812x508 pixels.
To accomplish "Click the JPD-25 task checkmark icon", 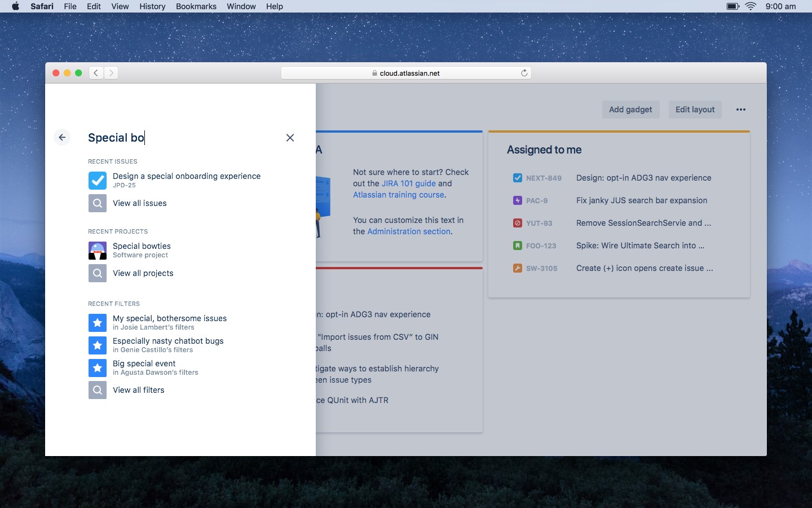I will coord(98,181).
